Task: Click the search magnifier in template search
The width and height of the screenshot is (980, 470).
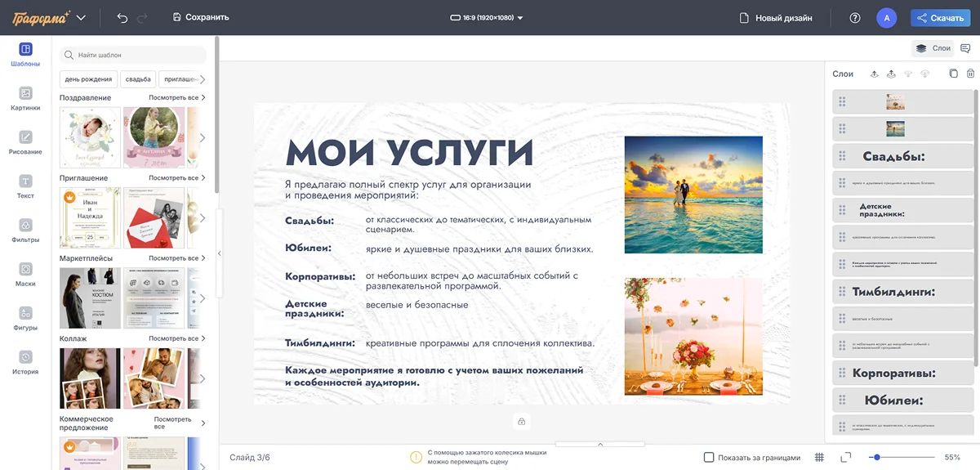Action: [69, 55]
